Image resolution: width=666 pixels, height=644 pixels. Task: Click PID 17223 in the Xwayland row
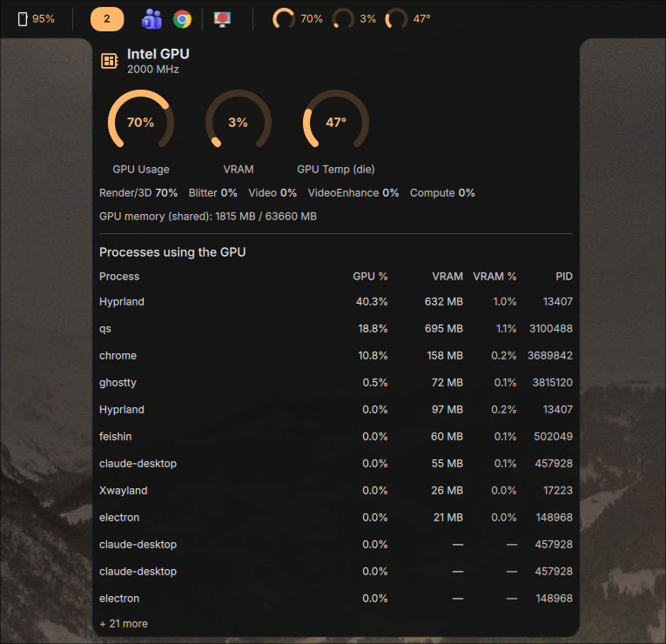558,490
